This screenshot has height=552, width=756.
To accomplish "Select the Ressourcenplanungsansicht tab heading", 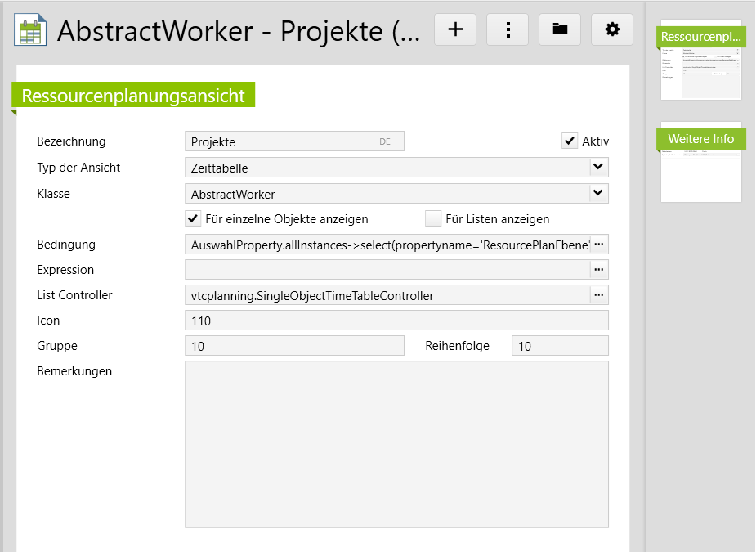I will (133, 96).
